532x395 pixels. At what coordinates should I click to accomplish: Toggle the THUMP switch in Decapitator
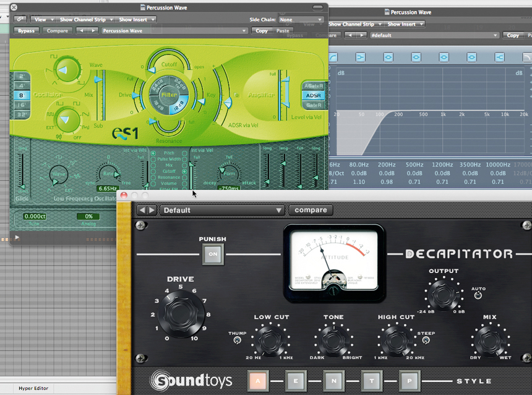pyautogui.click(x=238, y=341)
